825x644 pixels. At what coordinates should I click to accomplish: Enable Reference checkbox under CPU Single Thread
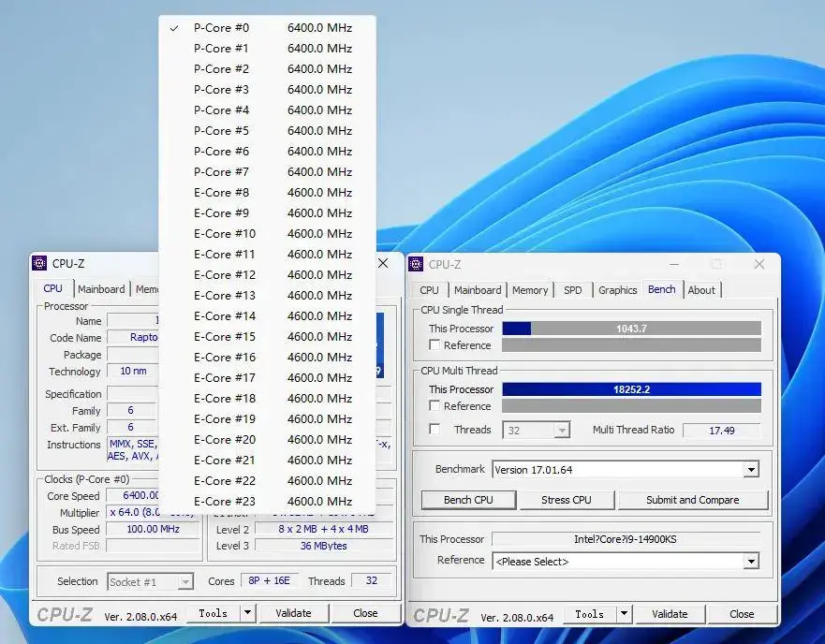[x=435, y=345]
